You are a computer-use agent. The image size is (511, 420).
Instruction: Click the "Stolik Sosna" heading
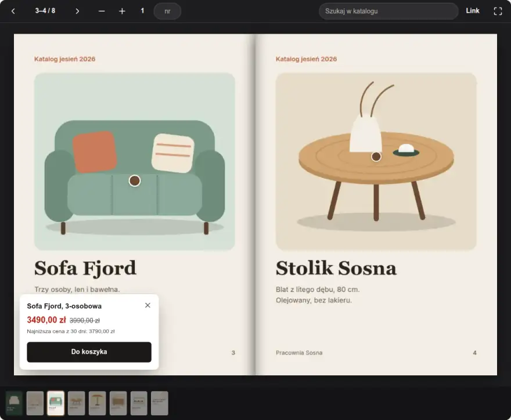(x=336, y=268)
